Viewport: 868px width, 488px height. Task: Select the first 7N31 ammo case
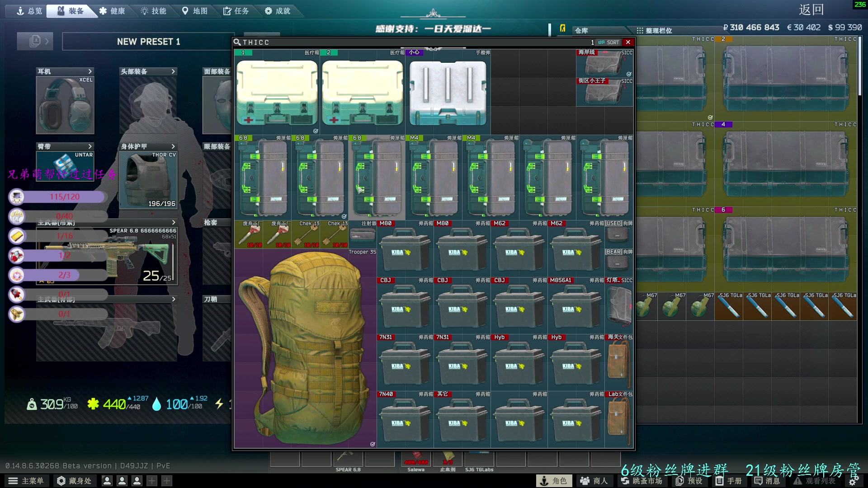pos(405,362)
